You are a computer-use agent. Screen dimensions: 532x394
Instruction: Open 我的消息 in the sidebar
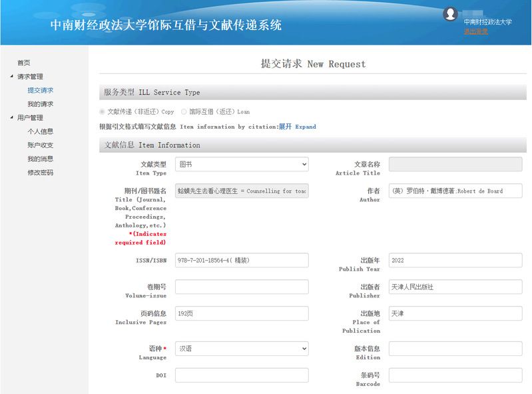[x=40, y=159]
